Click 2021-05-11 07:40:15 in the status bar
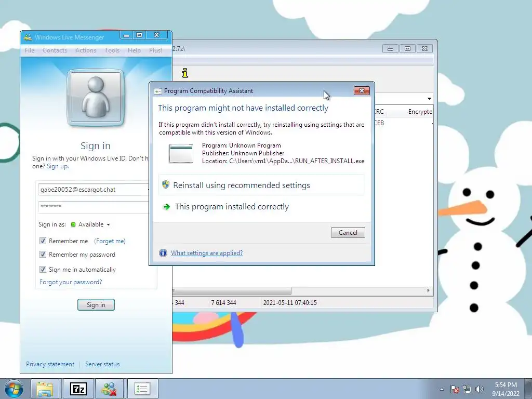 (x=290, y=303)
